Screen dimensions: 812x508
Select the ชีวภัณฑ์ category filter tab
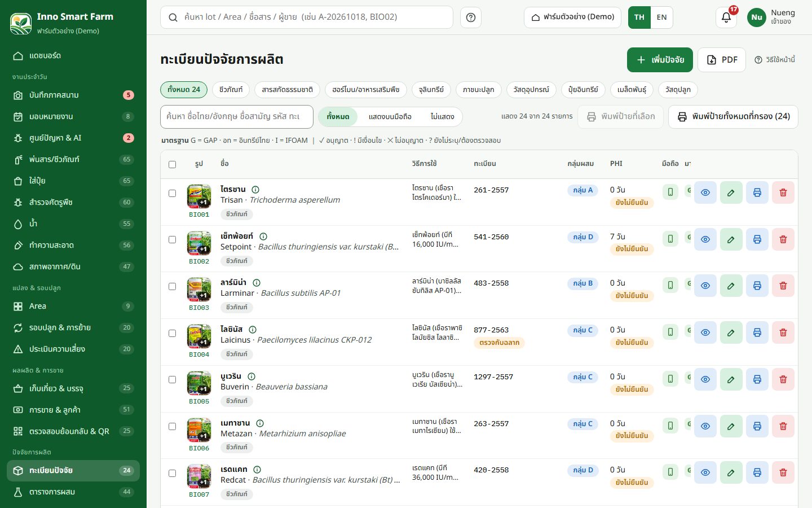231,90
